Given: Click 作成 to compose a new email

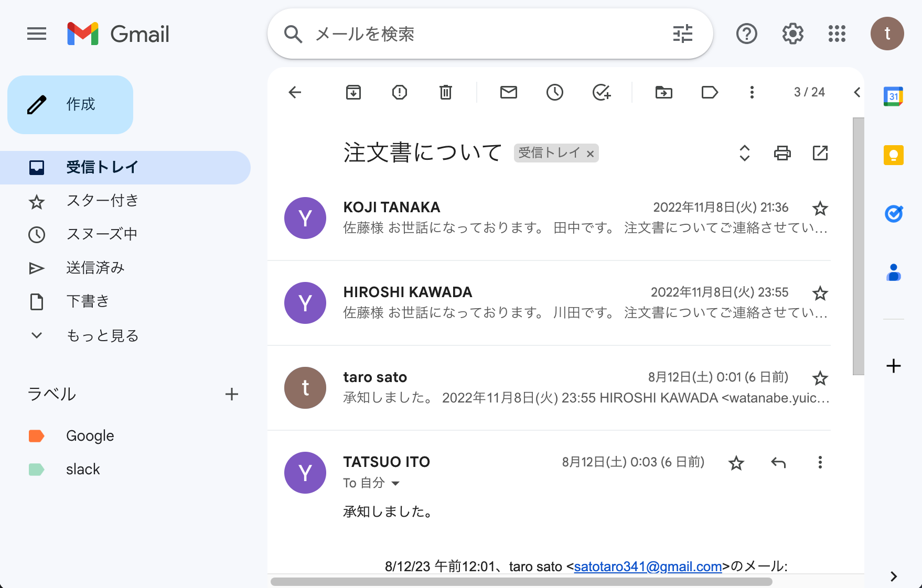Looking at the screenshot, I should [x=70, y=105].
